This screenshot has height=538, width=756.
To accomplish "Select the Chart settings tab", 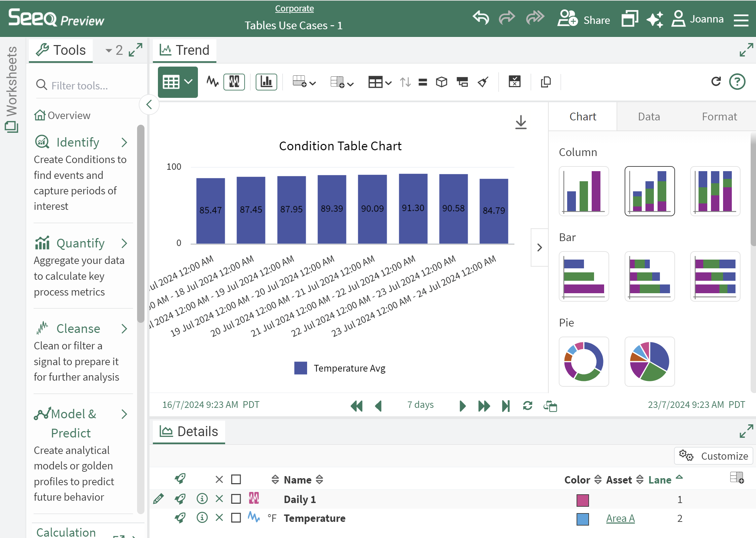I will pos(583,117).
